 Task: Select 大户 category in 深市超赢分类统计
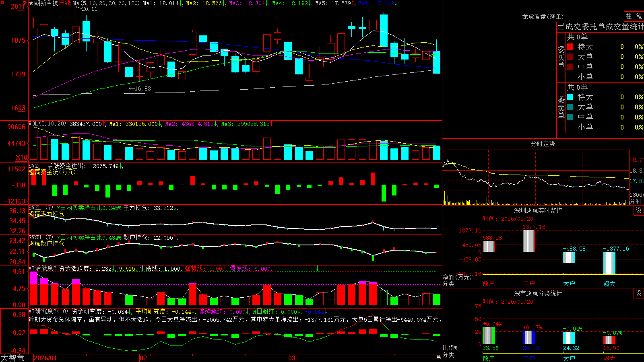pyautogui.click(x=569, y=358)
